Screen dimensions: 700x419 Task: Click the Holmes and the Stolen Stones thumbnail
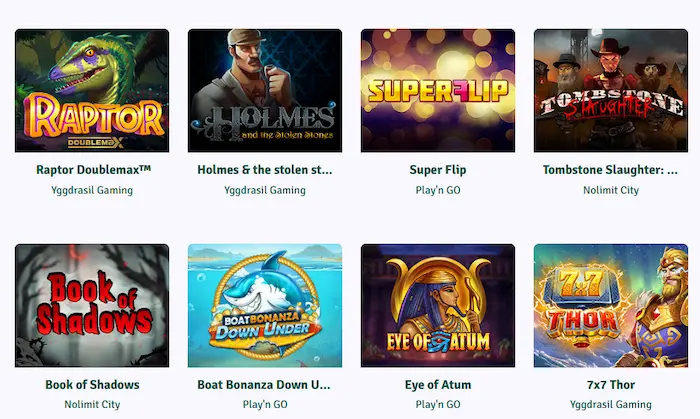(265, 91)
